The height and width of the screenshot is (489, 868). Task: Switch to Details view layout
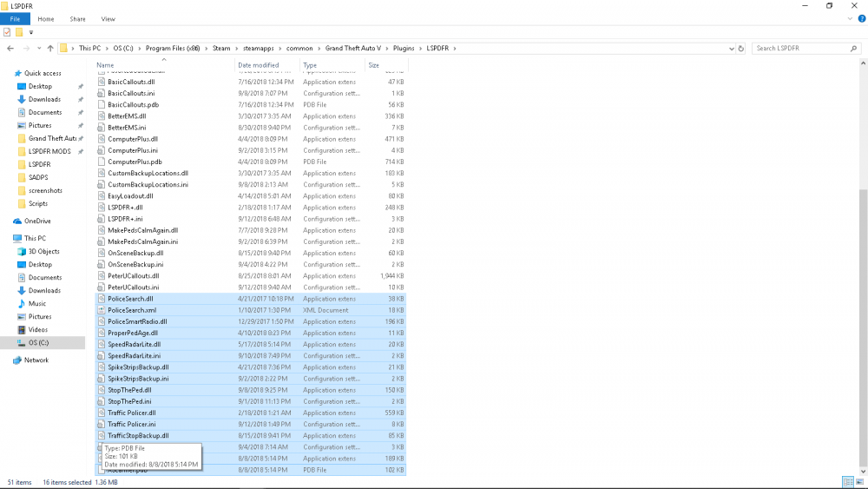coord(848,482)
